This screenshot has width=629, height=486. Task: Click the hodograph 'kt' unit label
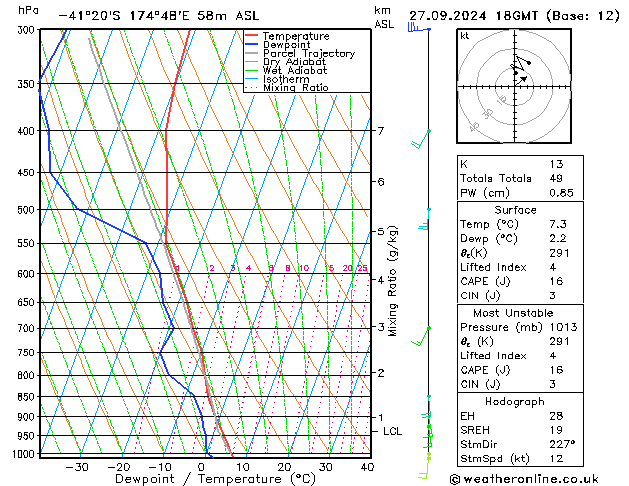[464, 36]
